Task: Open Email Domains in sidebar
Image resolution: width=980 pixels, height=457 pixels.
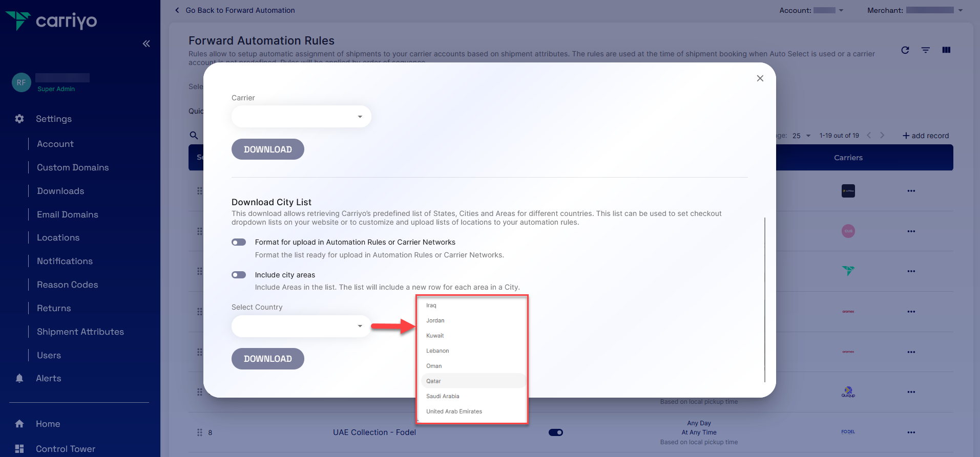Action: click(68, 214)
